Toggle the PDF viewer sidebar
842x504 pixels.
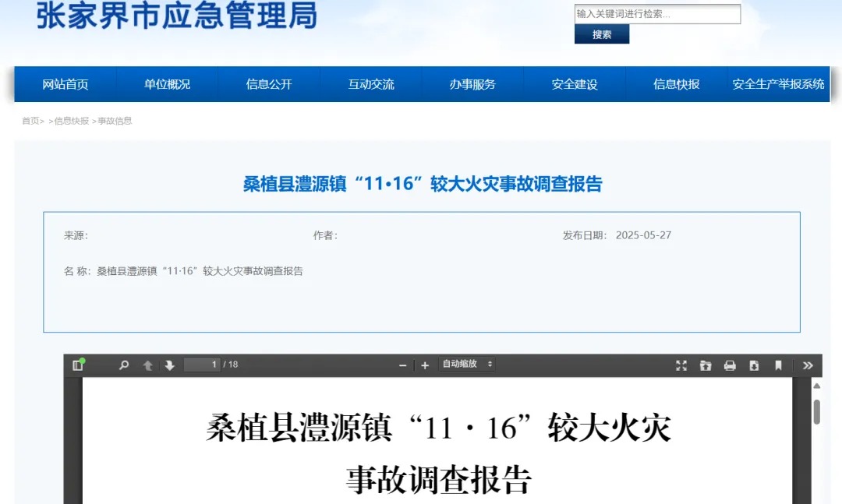(x=78, y=365)
